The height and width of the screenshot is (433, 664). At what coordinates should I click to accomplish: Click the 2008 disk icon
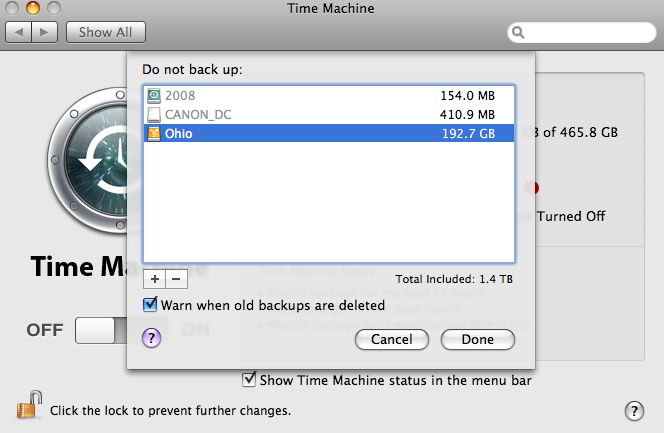[154, 96]
